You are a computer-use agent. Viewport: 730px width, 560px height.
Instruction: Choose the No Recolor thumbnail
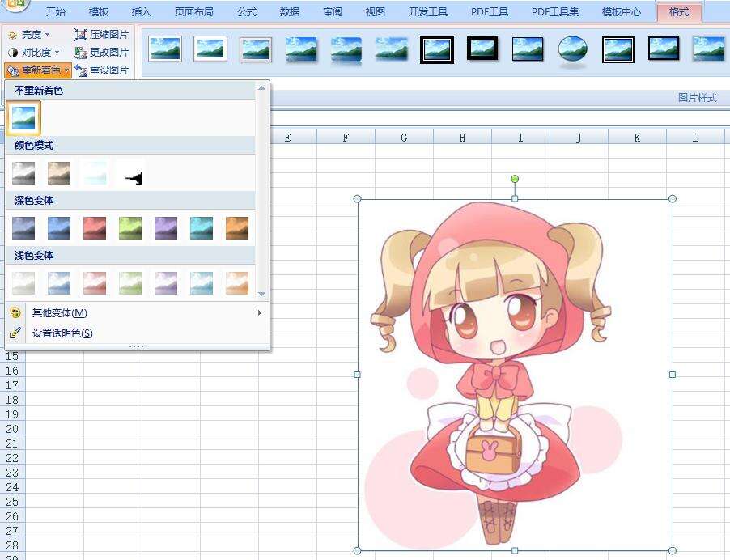point(23,118)
